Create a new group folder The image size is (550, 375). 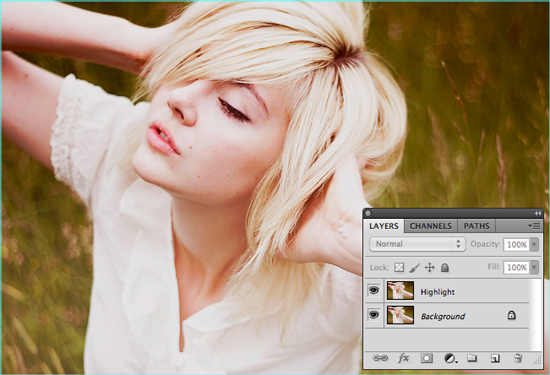point(472,358)
